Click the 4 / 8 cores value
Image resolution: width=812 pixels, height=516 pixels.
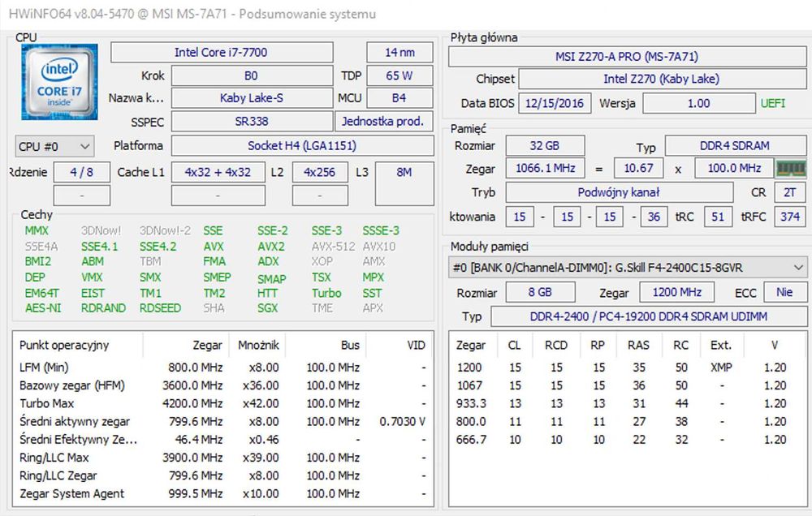[82, 172]
